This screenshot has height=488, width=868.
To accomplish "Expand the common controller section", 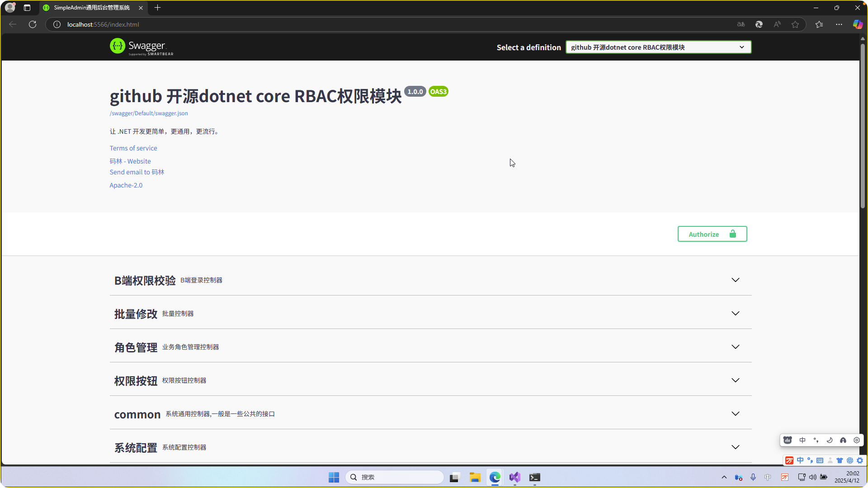I will click(x=736, y=414).
